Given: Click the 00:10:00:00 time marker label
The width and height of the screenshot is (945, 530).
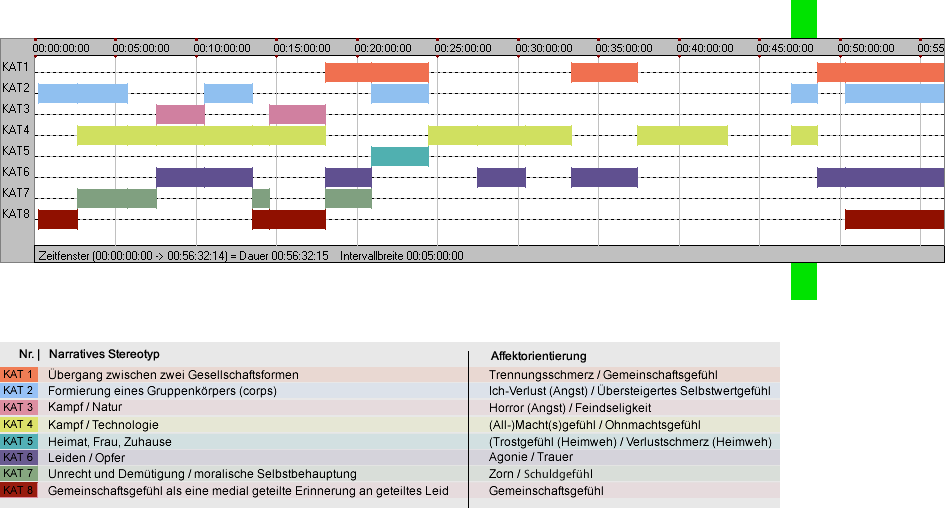Looking at the screenshot, I should (222, 48).
